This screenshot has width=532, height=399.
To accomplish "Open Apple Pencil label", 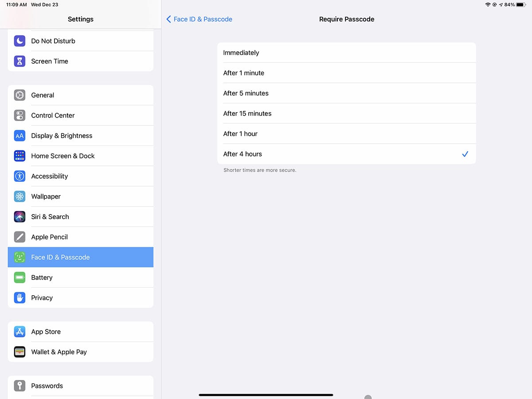I will 49,237.
